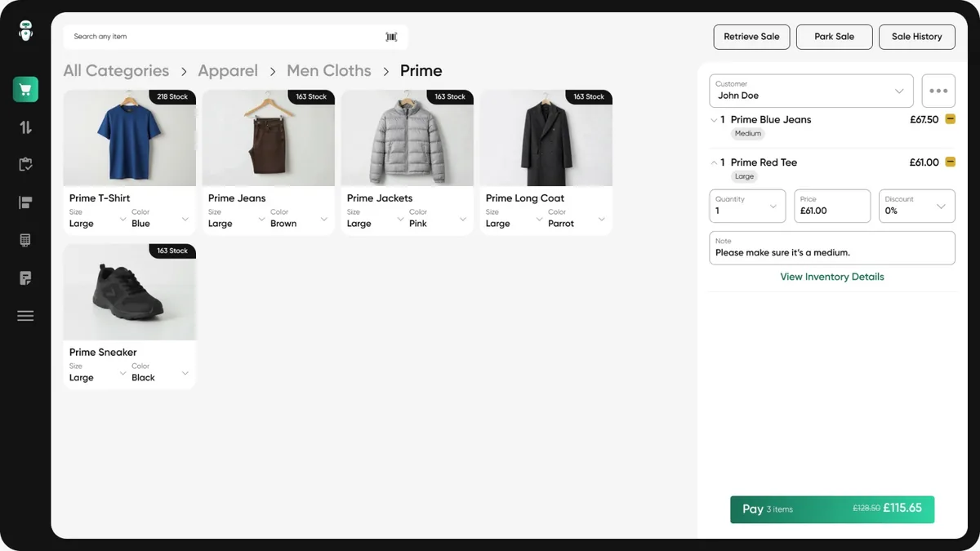Click the Prime Long Coat product name
Image resolution: width=980 pixels, height=551 pixels.
click(x=525, y=198)
